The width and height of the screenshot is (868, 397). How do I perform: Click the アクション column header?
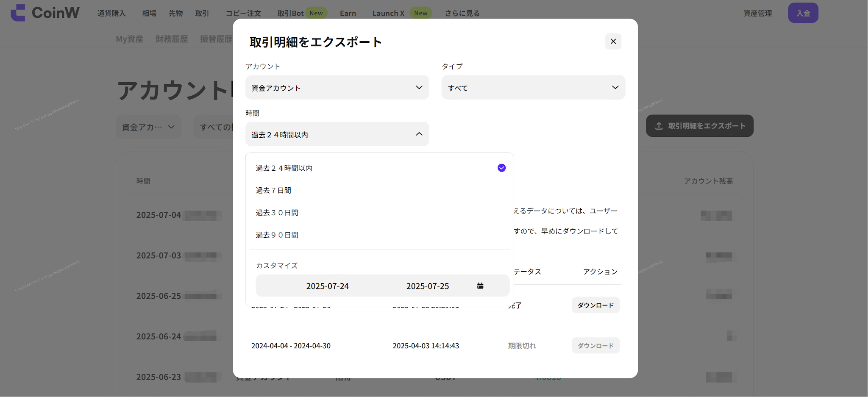pyautogui.click(x=600, y=272)
